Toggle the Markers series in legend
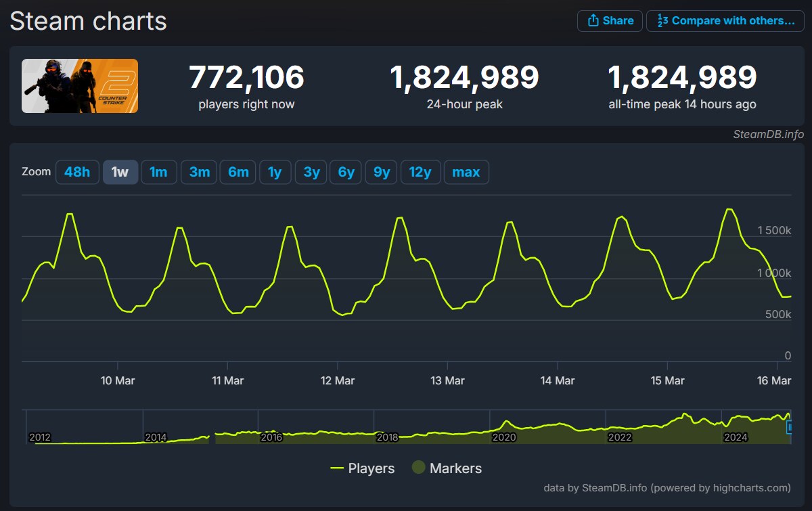 [x=447, y=468]
